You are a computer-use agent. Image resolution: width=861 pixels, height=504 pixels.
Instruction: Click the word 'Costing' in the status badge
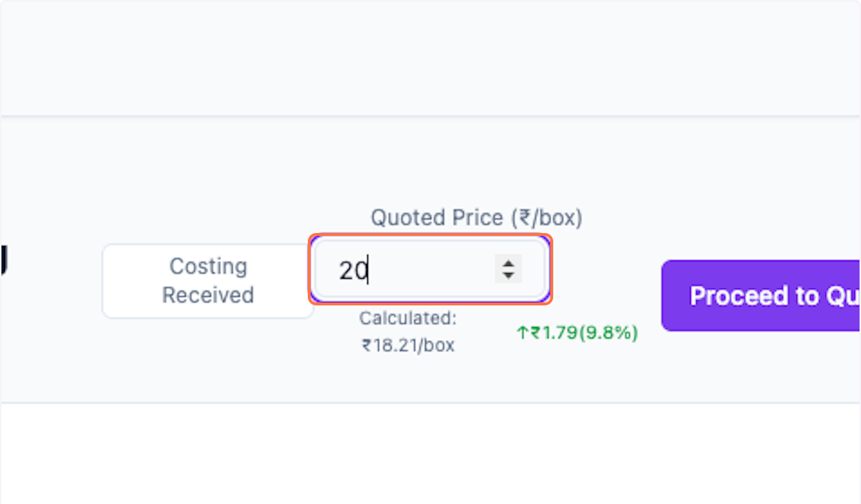(208, 266)
